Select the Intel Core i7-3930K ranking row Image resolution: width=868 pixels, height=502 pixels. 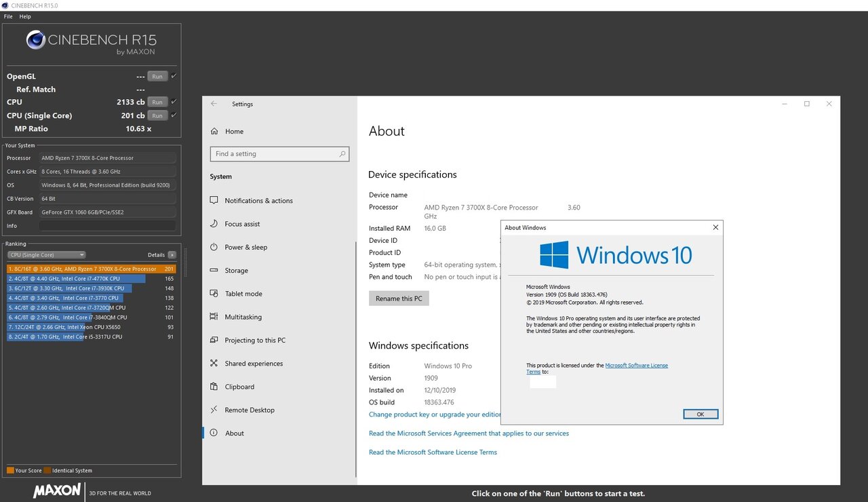pyautogui.click(x=91, y=288)
